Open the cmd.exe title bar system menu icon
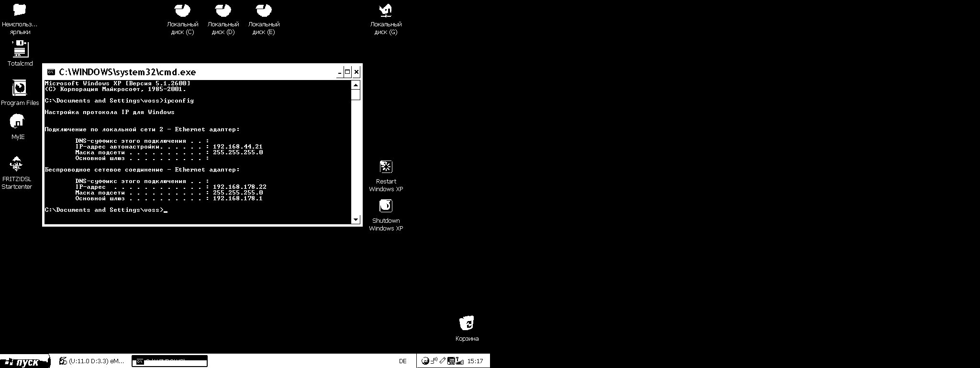The image size is (980, 368). pyautogui.click(x=51, y=72)
